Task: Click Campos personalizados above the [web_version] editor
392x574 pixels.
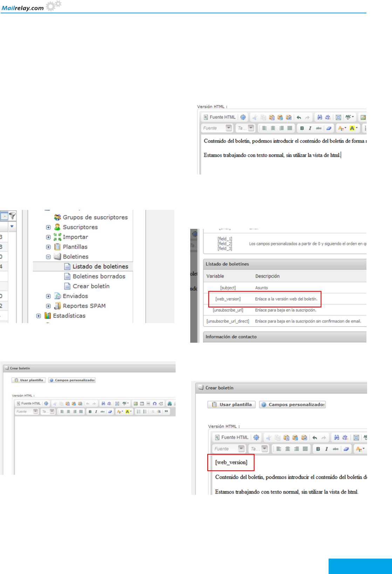Action: click(293, 404)
